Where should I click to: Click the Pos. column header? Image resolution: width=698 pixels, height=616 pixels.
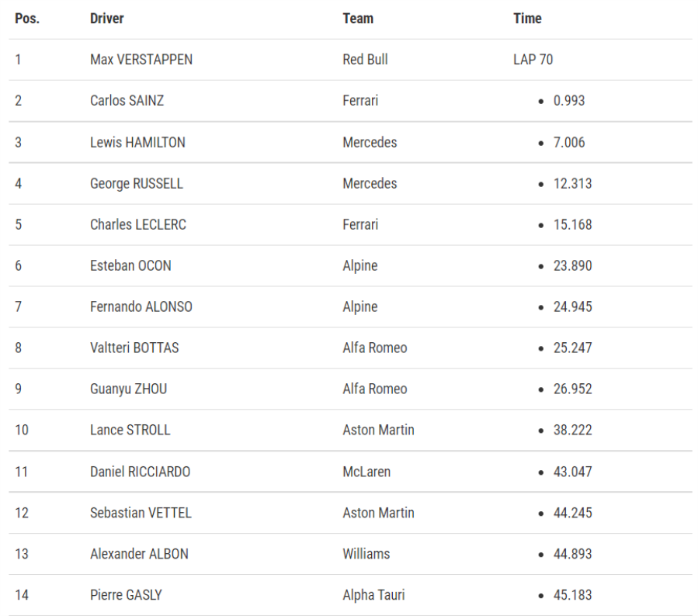[27, 19]
